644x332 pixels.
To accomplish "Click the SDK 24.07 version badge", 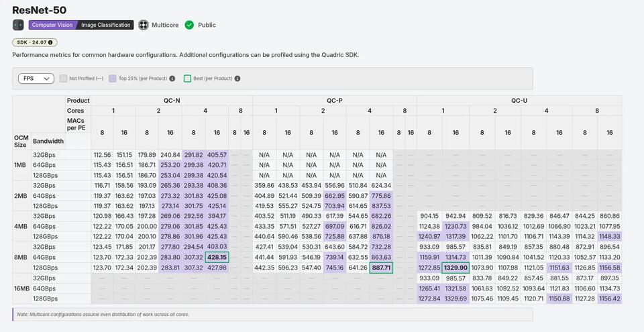I will coord(35,42).
